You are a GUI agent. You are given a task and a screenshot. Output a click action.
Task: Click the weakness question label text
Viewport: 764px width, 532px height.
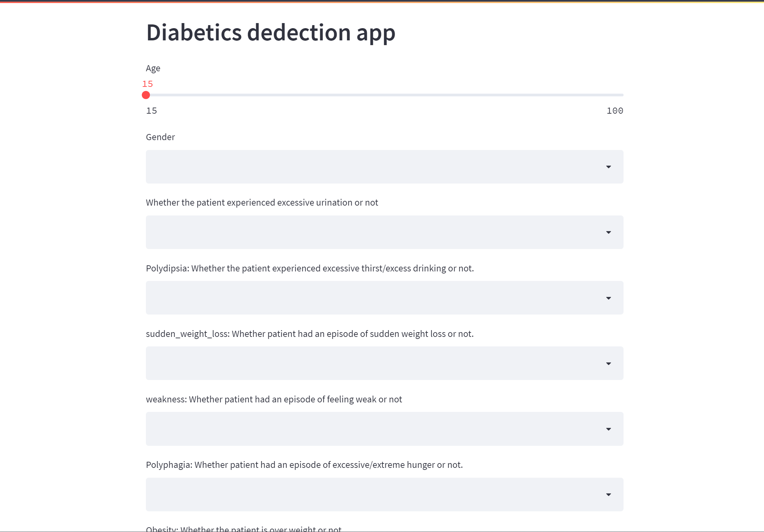pos(273,399)
